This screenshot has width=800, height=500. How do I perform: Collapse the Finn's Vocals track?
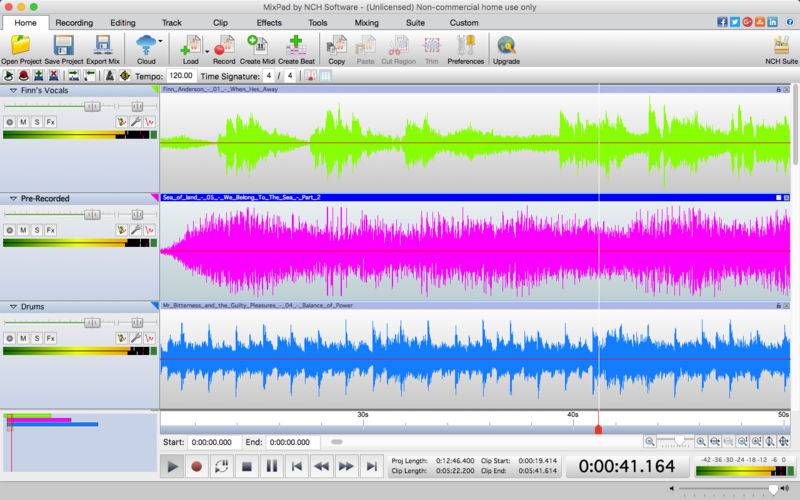(x=13, y=90)
